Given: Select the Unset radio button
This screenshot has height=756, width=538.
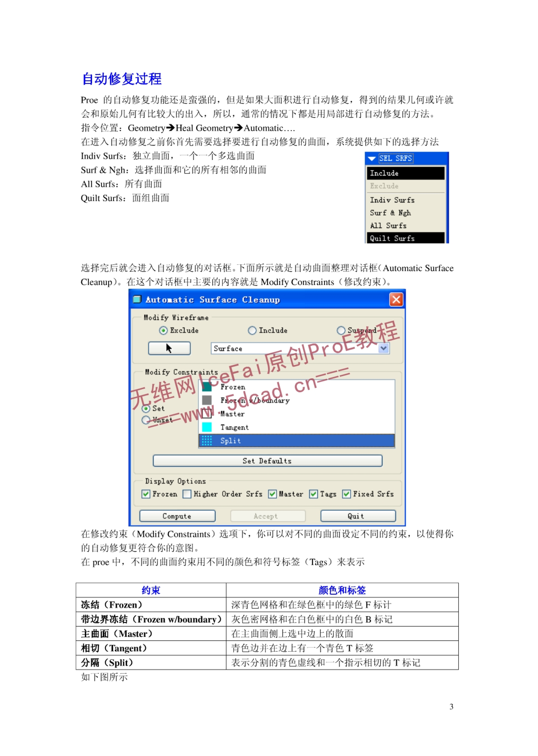Looking at the screenshot, I should [146, 420].
